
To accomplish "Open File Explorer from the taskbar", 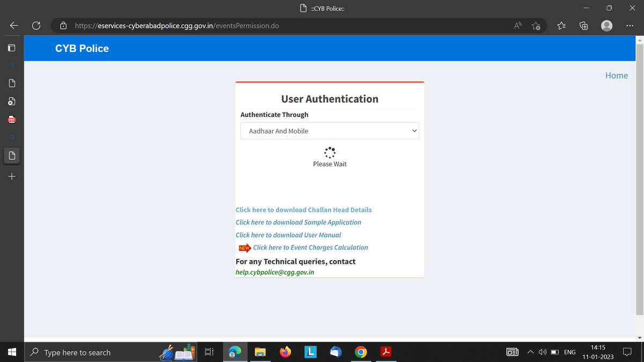I will tap(260, 352).
